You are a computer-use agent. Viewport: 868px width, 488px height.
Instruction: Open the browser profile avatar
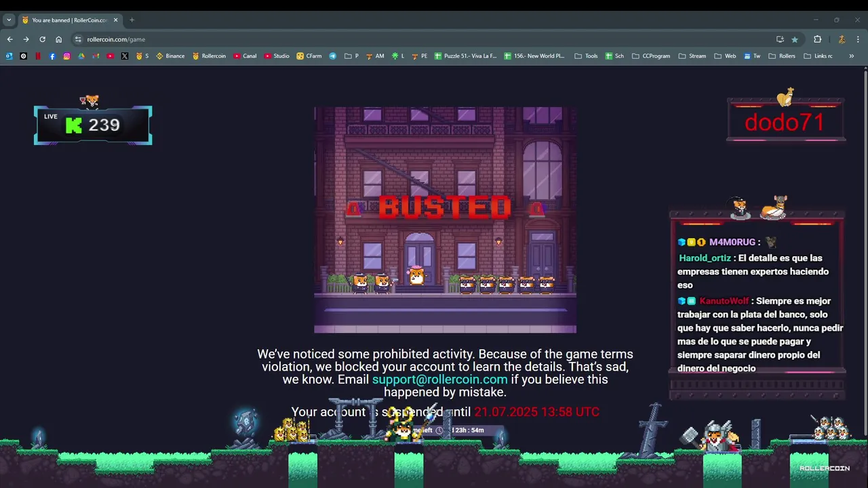pyautogui.click(x=842, y=39)
